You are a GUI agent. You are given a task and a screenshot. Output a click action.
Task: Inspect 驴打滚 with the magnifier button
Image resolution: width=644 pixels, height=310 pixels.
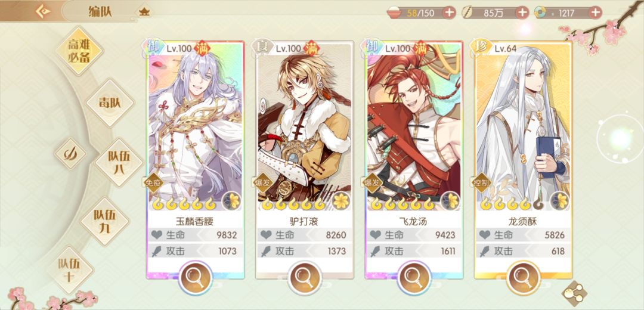click(x=304, y=278)
